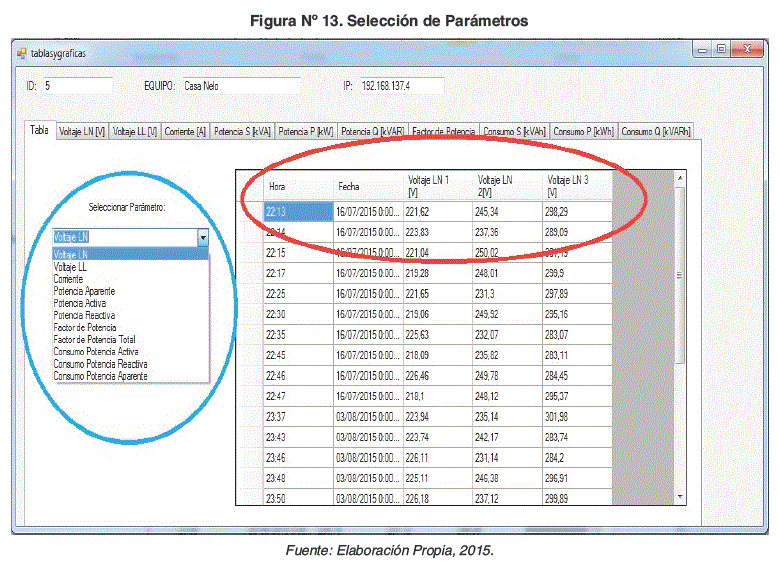Click the scrollbar up arrow in table

681,178
